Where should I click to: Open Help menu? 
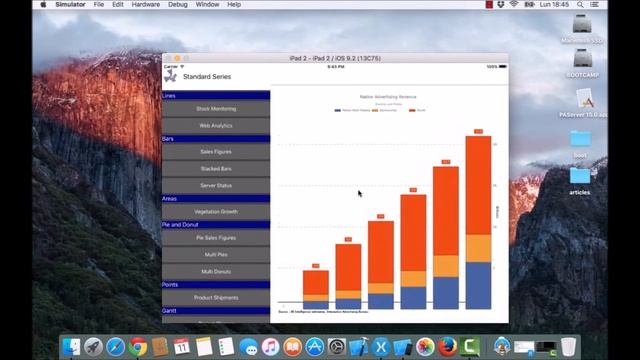(x=234, y=4)
